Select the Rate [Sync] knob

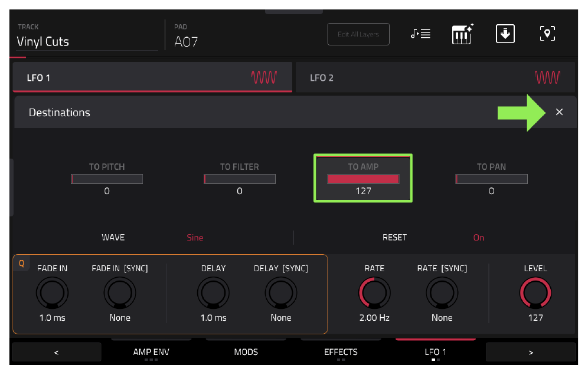point(442,293)
